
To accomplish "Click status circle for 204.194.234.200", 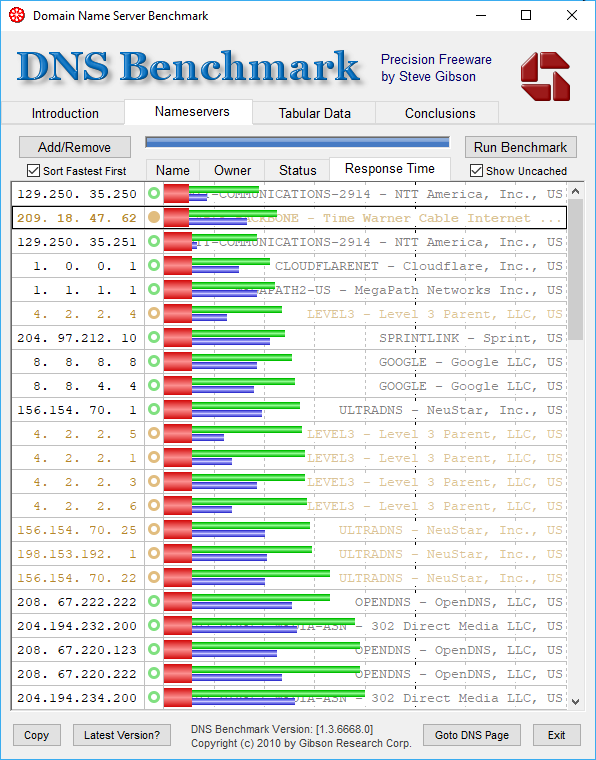I will (154, 697).
